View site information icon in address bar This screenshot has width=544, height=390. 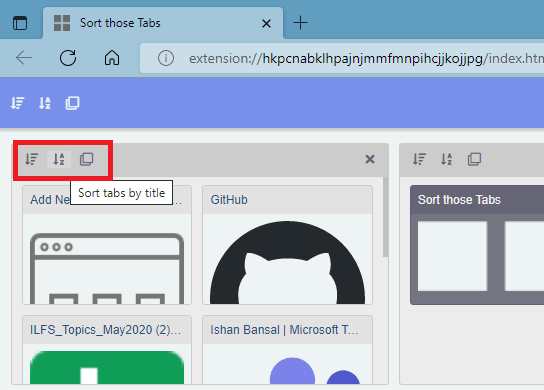(166, 58)
